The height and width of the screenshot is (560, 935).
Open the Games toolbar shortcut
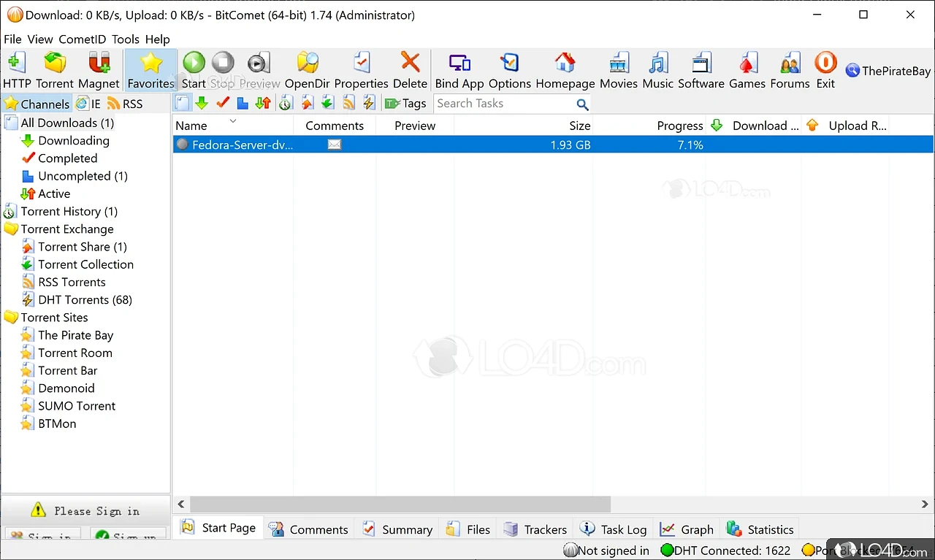747,70
